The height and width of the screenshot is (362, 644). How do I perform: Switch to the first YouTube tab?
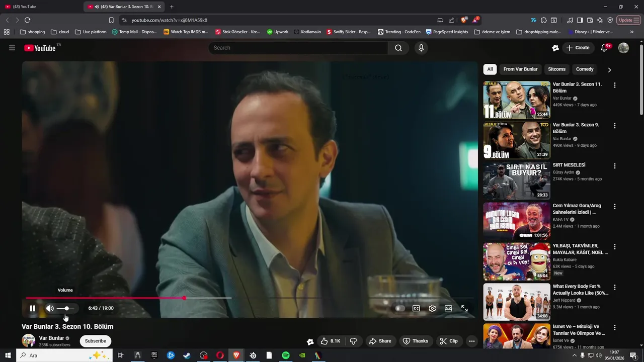[40, 7]
